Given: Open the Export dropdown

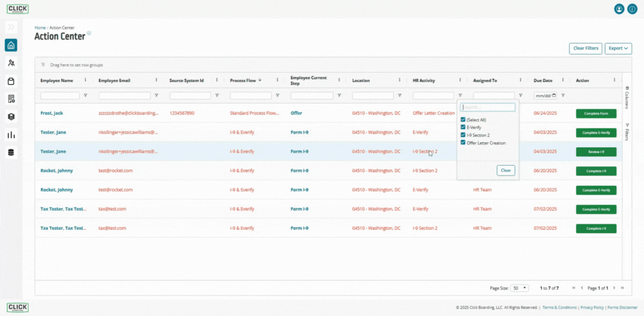Looking at the screenshot, I should (x=618, y=48).
